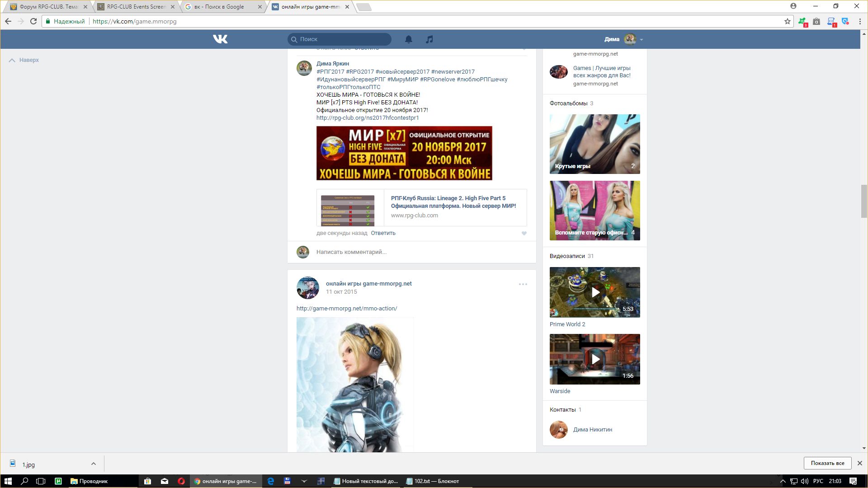
Task: Open the VK notifications bell
Action: (408, 39)
